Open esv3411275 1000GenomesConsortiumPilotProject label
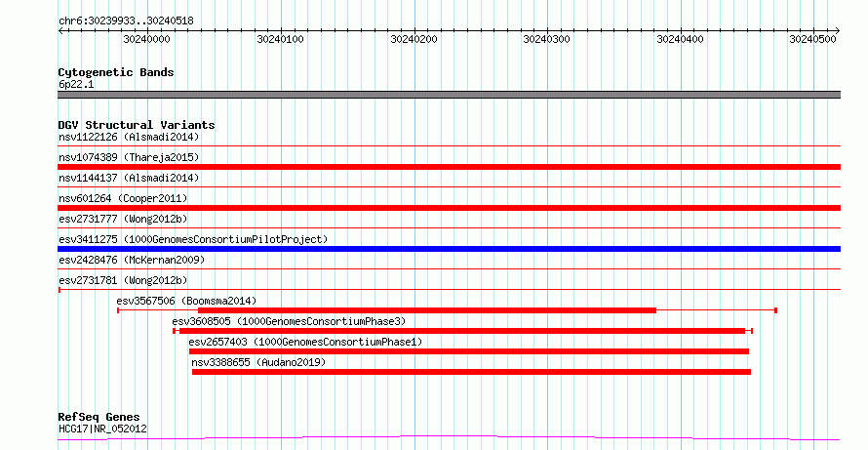The image size is (868, 450). coord(193,239)
